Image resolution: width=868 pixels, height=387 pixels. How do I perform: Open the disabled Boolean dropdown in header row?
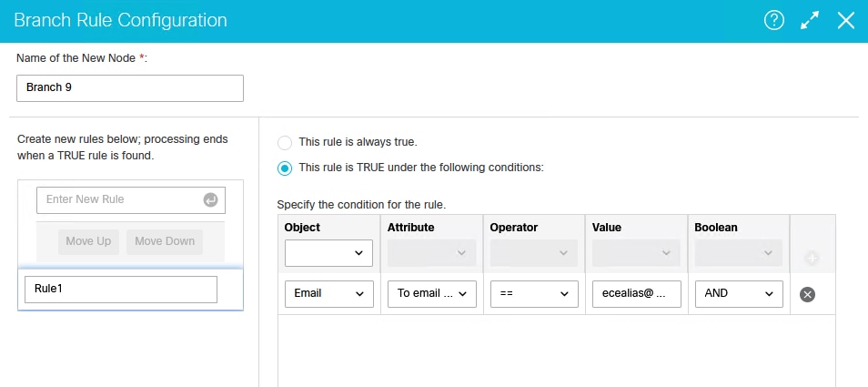coord(739,253)
